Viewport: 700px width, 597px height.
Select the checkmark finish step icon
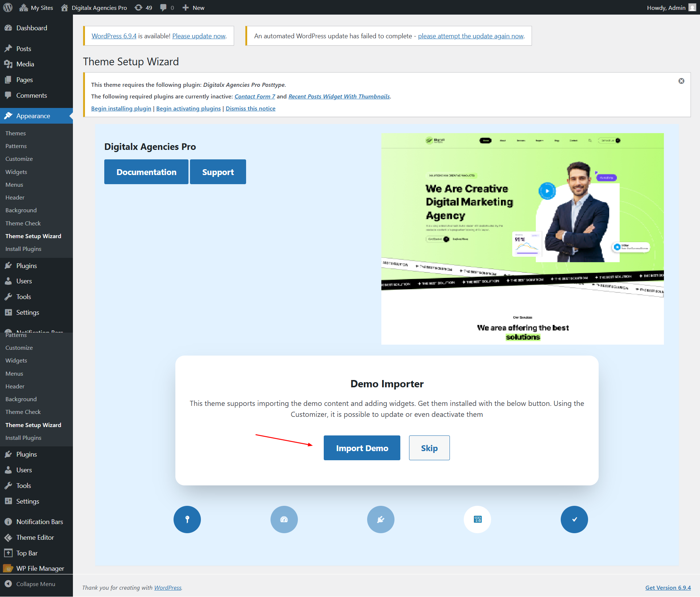(574, 519)
